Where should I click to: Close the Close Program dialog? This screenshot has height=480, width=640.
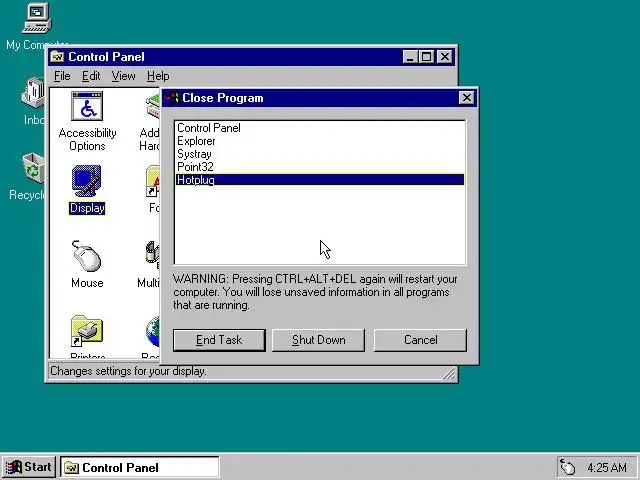[x=466, y=98]
